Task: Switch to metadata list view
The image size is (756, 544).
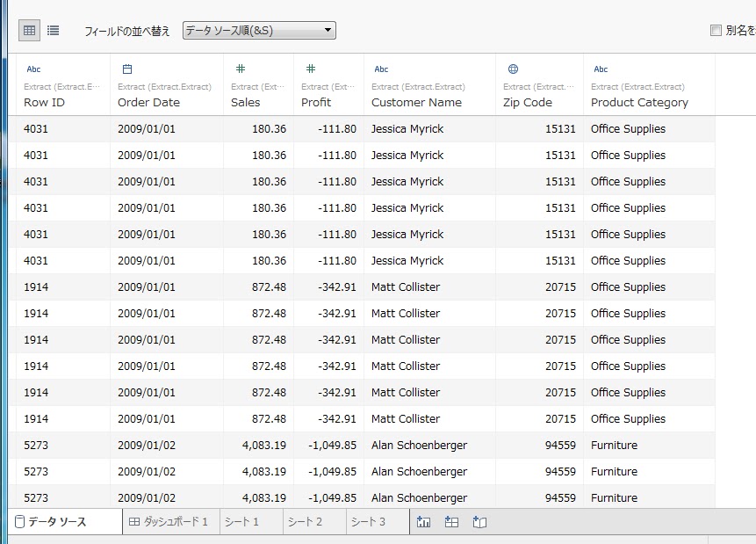Action: pos(54,31)
